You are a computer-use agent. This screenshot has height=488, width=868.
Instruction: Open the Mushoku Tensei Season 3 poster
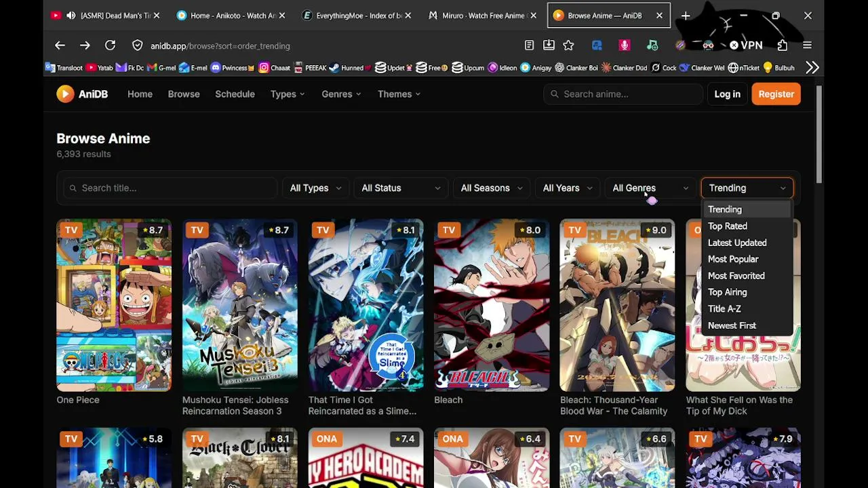point(240,305)
